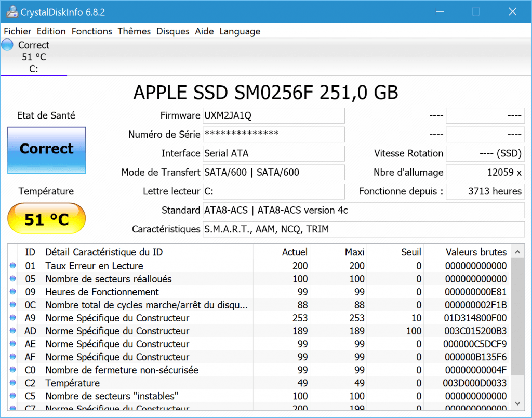
Task: Open the Disques menu
Action: click(172, 31)
